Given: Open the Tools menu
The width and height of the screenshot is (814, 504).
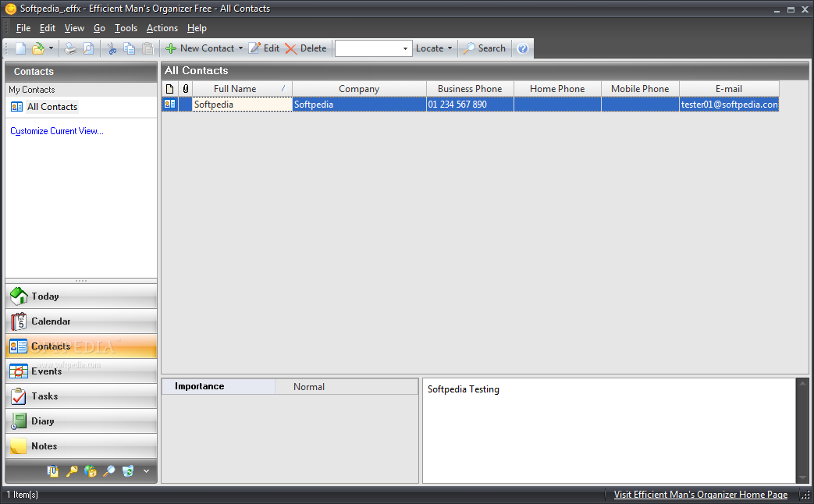Looking at the screenshot, I should pyautogui.click(x=126, y=28).
